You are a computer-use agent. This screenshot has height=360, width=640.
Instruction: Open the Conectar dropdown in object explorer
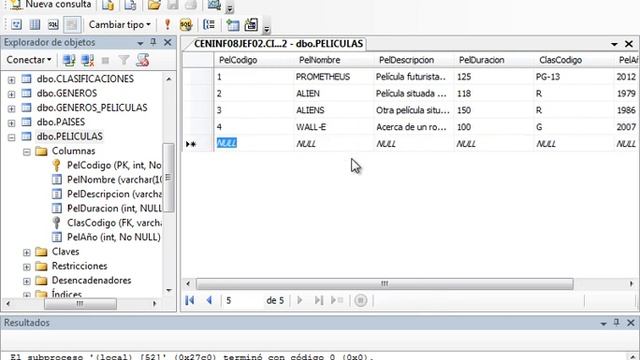click(x=29, y=60)
